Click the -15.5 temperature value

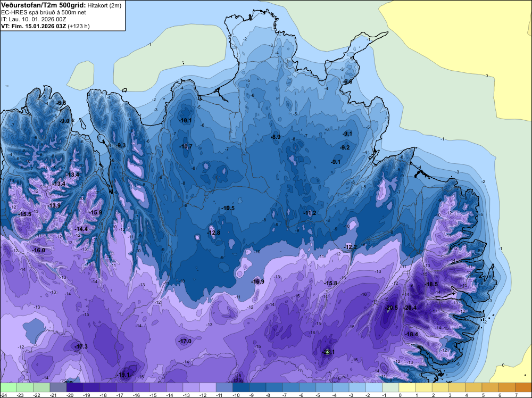tap(25, 214)
